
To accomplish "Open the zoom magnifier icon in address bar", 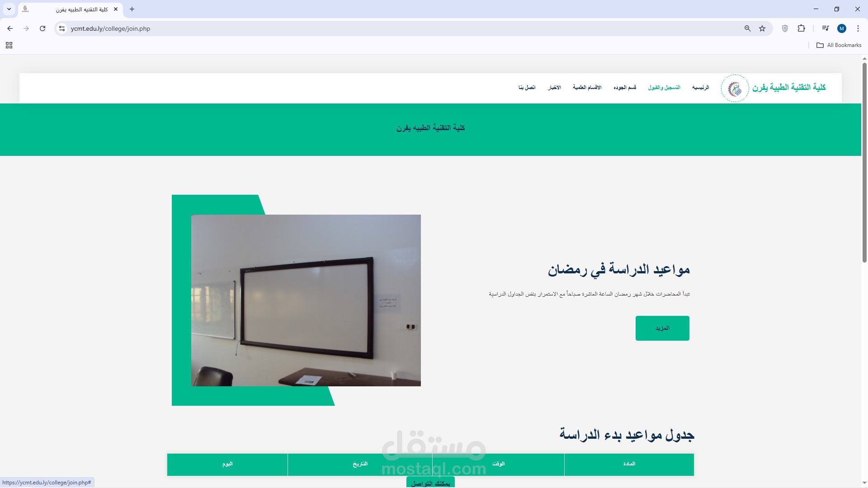I will coord(747,28).
